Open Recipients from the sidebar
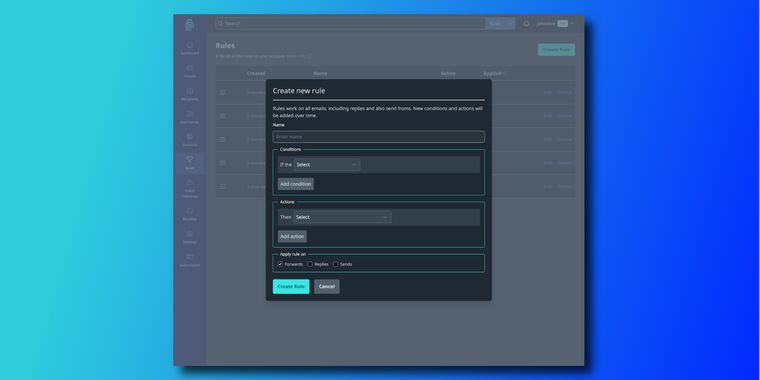Image resolution: width=760 pixels, height=380 pixels. [190, 95]
